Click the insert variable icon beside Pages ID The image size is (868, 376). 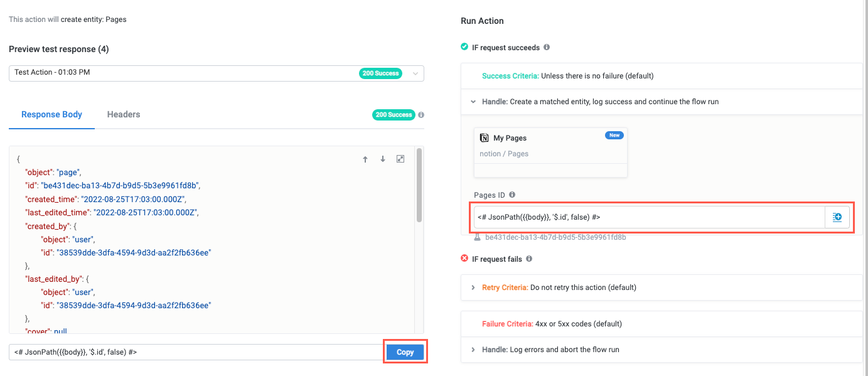[x=837, y=217]
